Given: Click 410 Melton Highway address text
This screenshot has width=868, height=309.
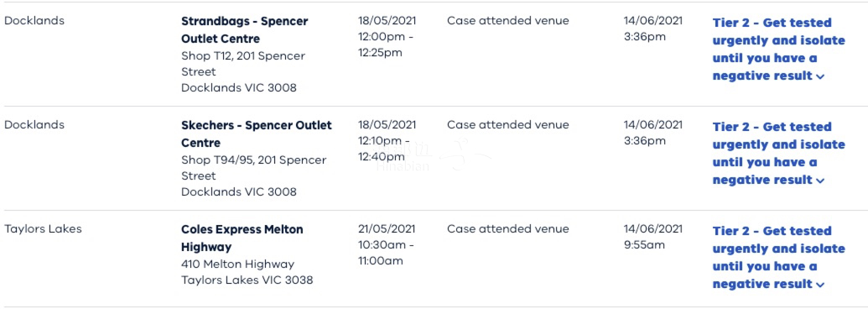Looking at the screenshot, I should click(237, 264).
